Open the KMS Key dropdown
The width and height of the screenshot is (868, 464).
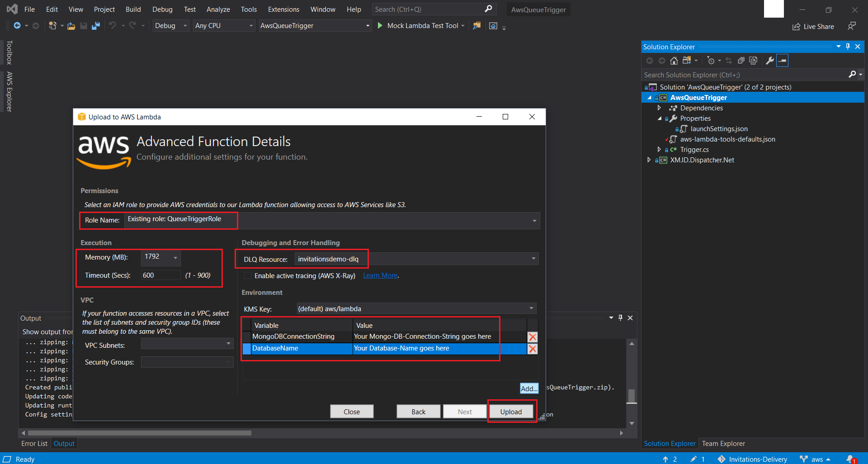[531, 308]
